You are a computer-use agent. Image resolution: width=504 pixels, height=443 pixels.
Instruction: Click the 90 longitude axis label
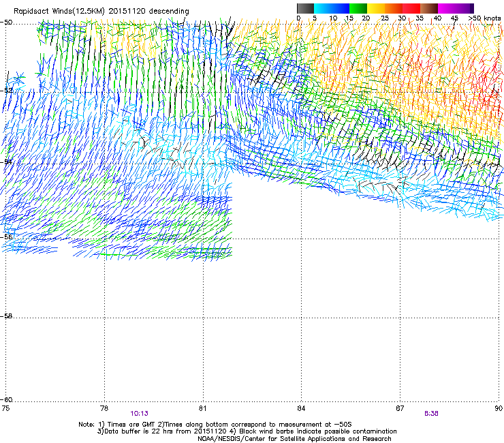(499, 408)
